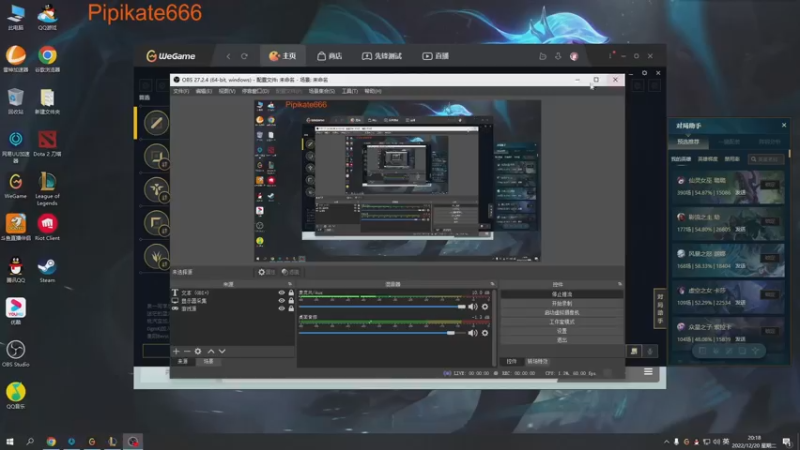Expand system tray hidden icons chevron
Screen dimensions: 800x450
click(666, 442)
